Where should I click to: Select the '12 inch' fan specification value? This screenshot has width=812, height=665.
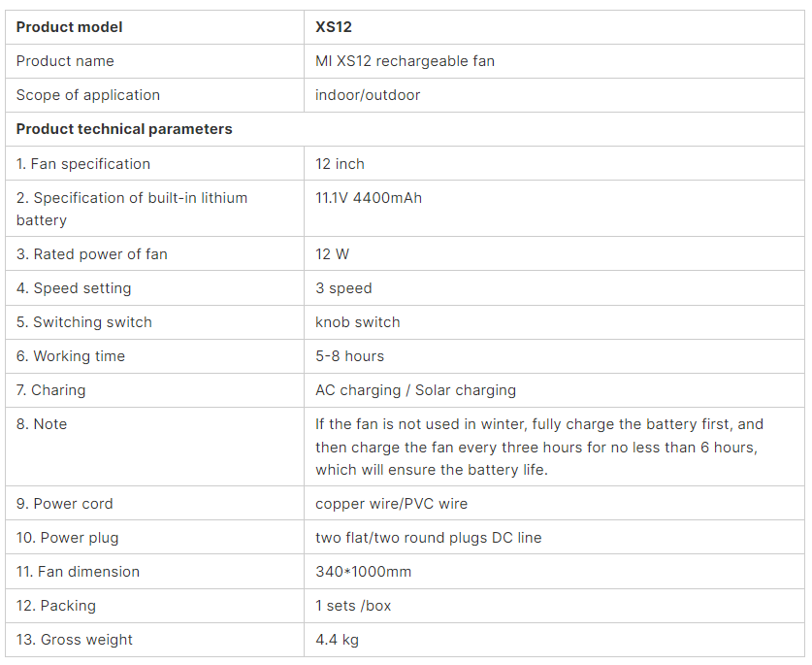pos(340,164)
